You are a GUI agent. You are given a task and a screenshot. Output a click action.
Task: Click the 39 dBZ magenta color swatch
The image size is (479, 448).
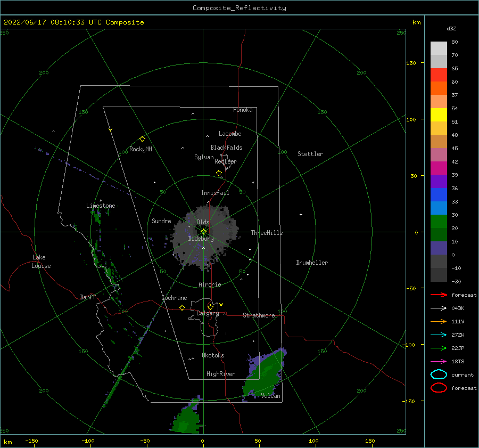(439, 168)
